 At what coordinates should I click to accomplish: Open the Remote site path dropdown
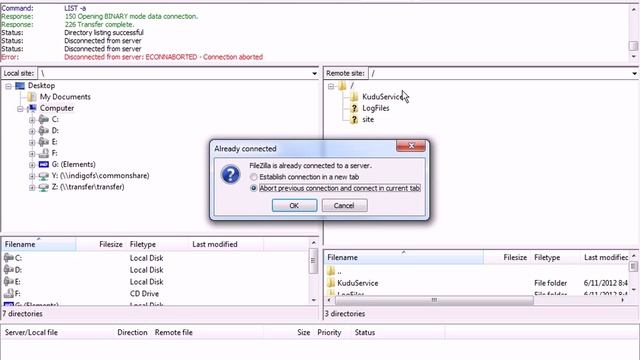pos(634,73)
